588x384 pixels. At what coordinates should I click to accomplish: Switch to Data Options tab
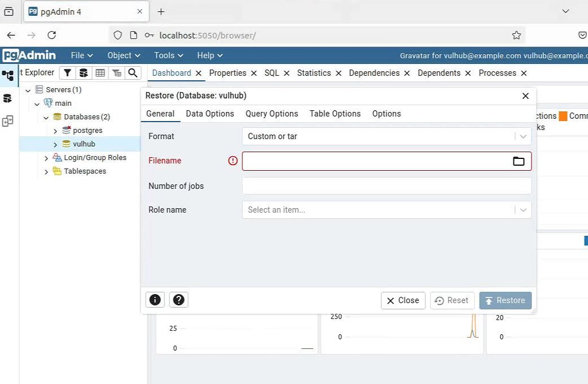pyautogui.click(x=210, y=114)
